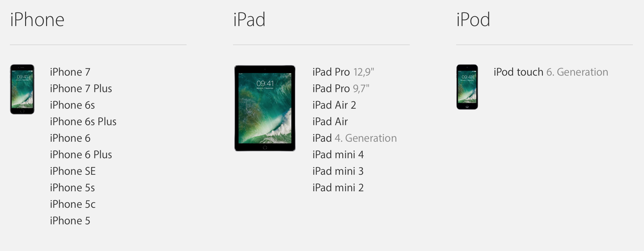Select iPhone 6s Plus entry

click(83, 122)
